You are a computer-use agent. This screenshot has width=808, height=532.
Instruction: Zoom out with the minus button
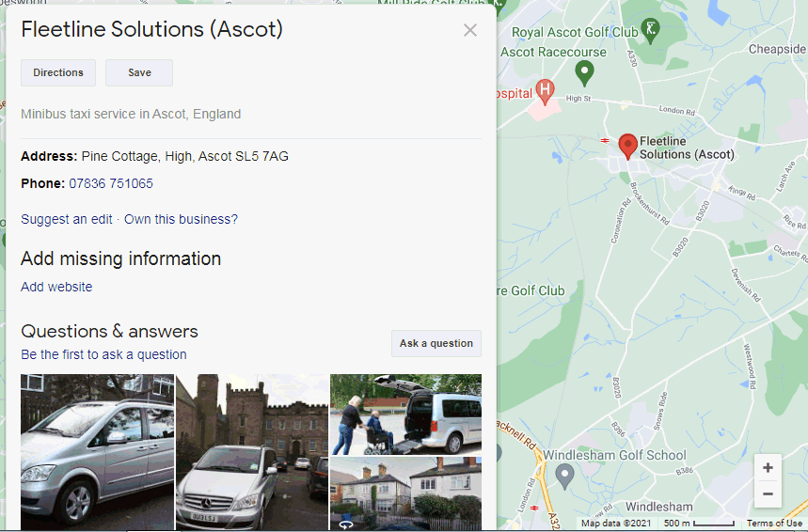pyautogui.click(x=768, y=493)
